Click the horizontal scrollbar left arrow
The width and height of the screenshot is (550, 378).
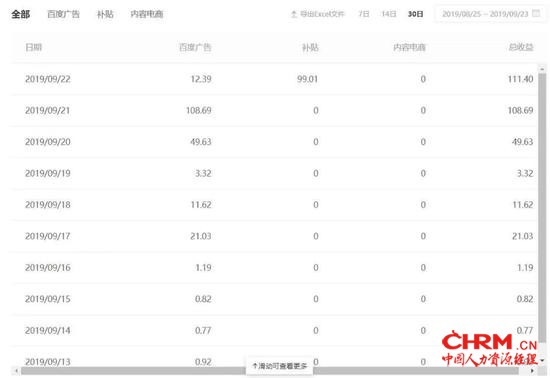[16, 371]
